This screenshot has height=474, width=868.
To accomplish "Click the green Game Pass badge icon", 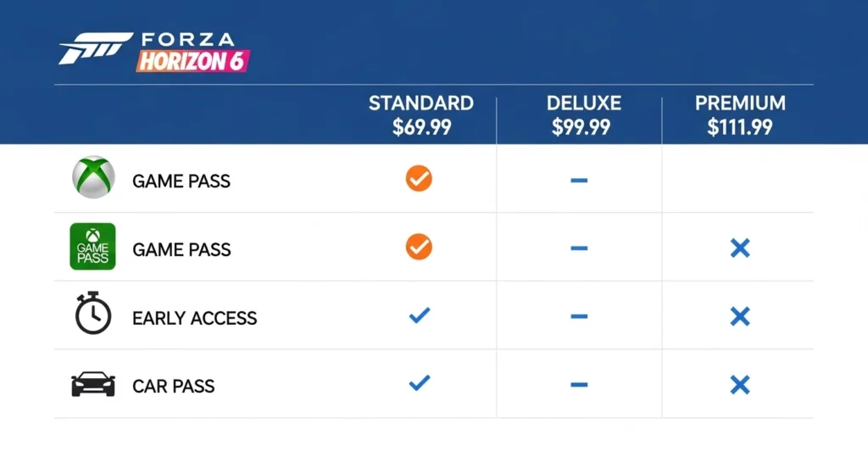I will pos(92,247).
